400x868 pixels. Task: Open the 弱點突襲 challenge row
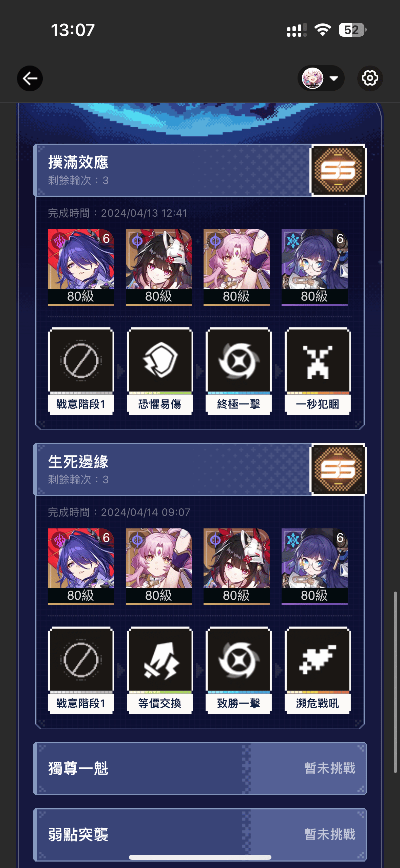200,835
